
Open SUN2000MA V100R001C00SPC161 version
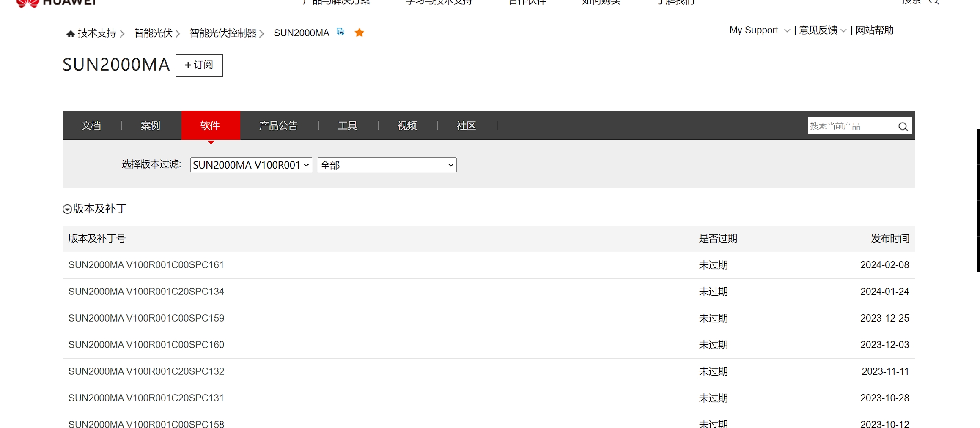146,265
